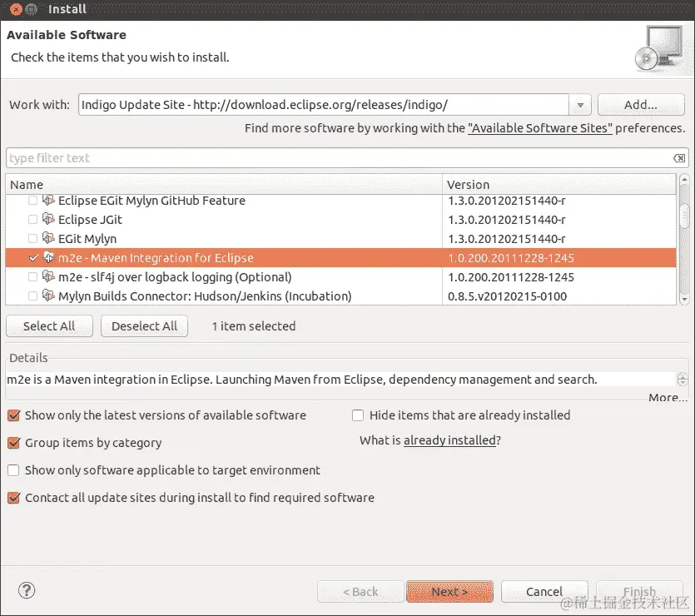Click the feature icon beside EGit Mylyn
Image resolution: width=695 pixels, height=616 pixels.
pos(48,238)
